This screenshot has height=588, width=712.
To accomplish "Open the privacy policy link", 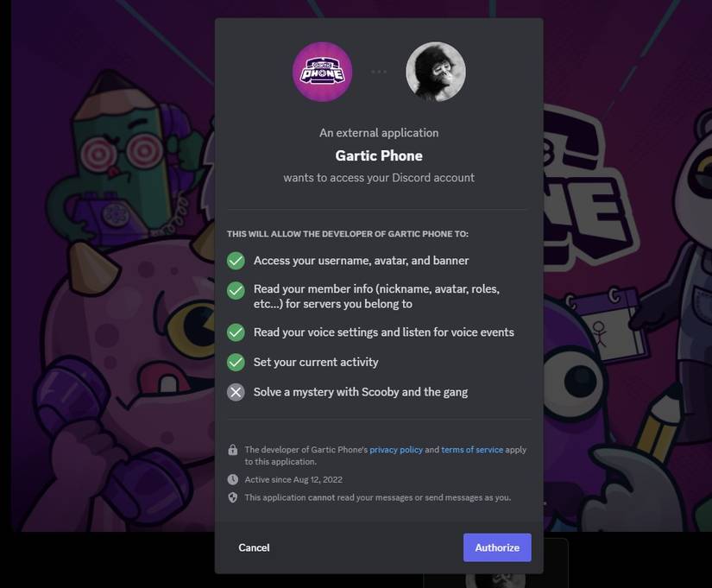I will 396,449.
